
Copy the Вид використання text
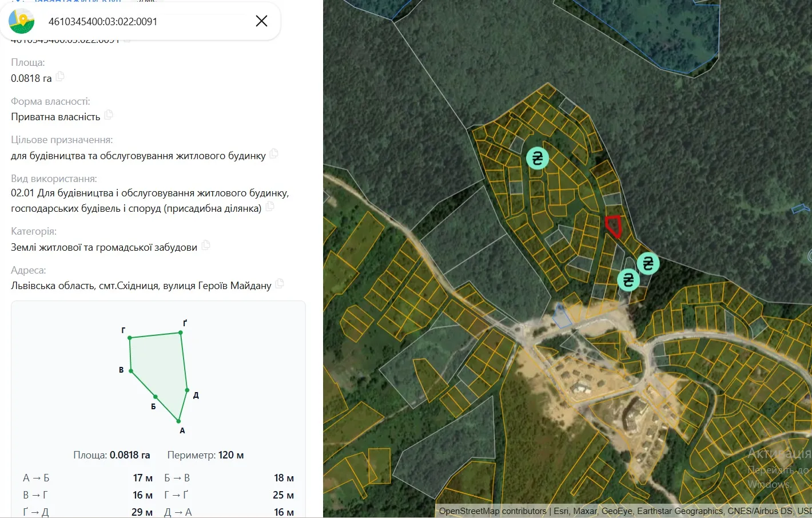click(x=270, y=207)
